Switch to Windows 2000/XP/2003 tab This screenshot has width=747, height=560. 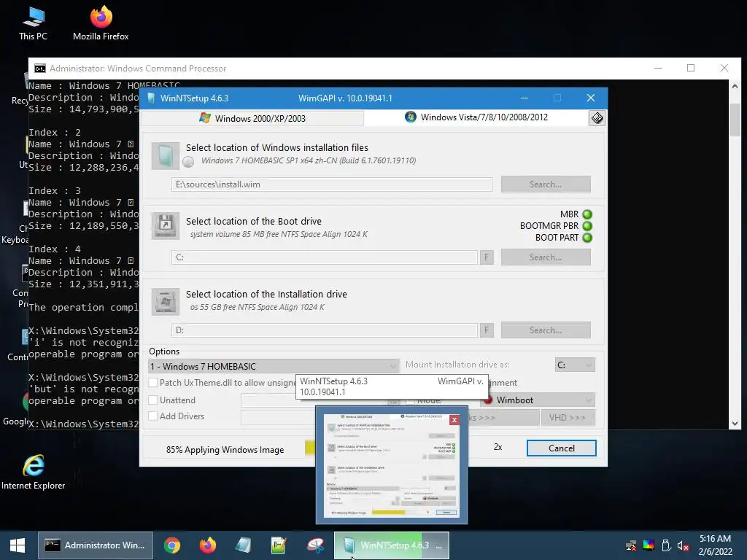pos(252,118)
